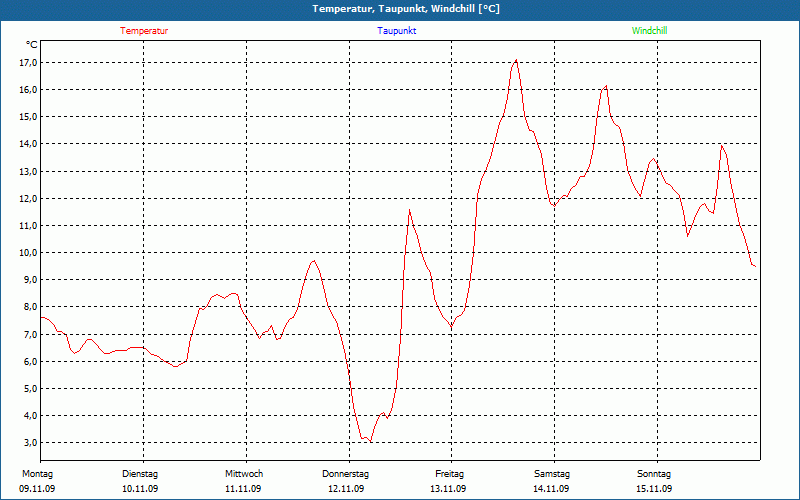Click the Mittwoch day label
Image resolution: width=800 pixels, height=500 pixels.
pos(244,474)
